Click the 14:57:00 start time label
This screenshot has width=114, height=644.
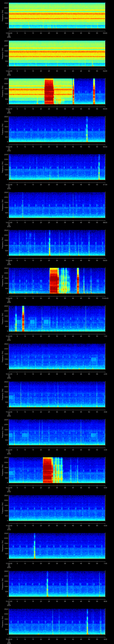(x=9, y=223)
